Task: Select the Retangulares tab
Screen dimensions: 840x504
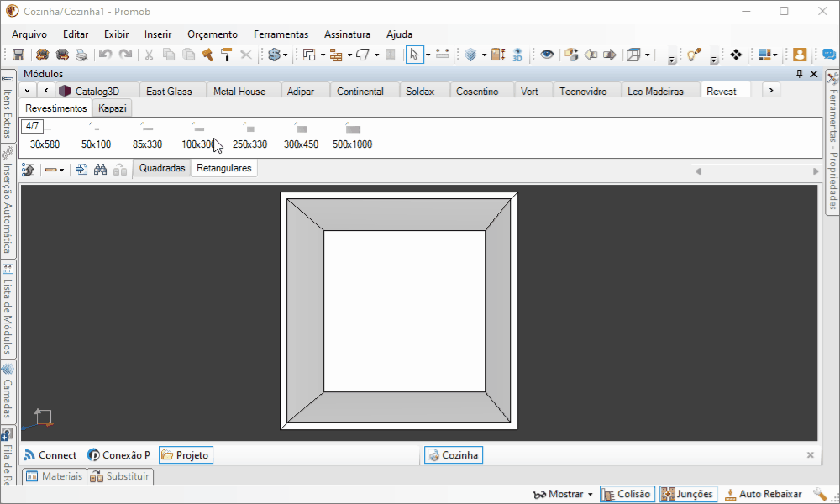Action: [224, 168]
